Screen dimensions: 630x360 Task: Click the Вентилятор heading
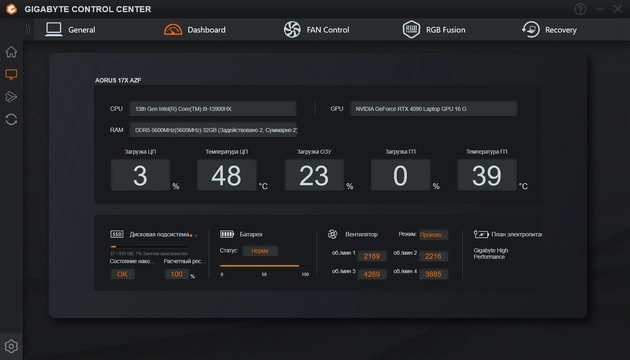point(362,234)
